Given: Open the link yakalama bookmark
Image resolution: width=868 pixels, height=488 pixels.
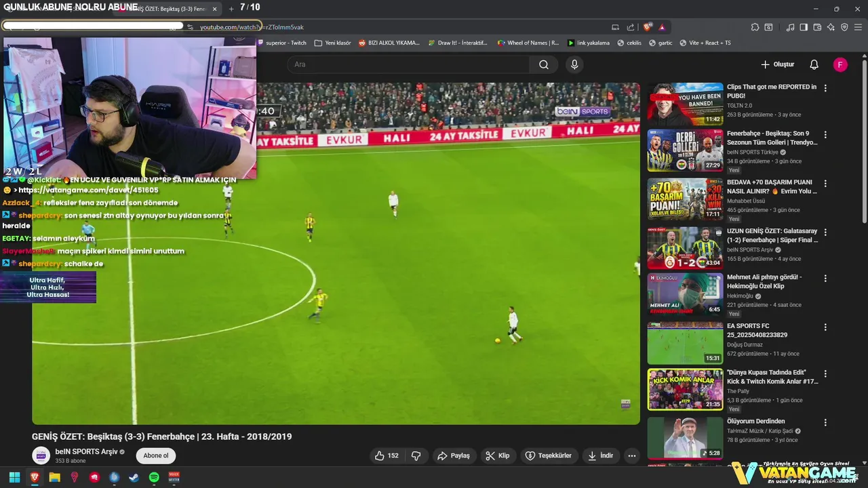Looking at the screenshot, I should 589,43.
